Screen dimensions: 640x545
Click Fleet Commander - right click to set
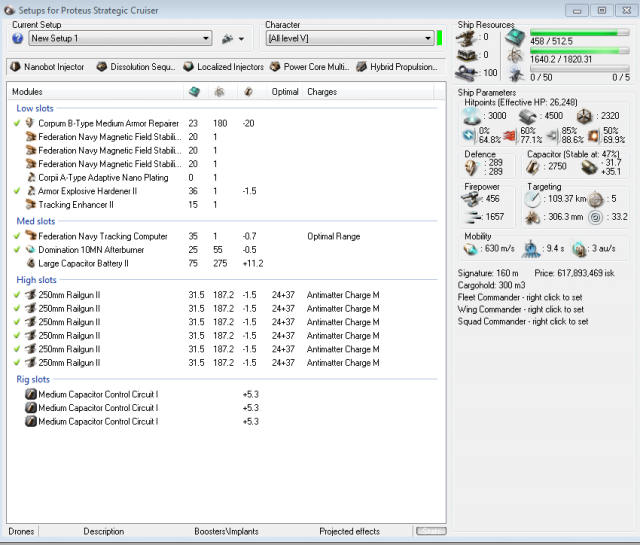pos(520,297)
